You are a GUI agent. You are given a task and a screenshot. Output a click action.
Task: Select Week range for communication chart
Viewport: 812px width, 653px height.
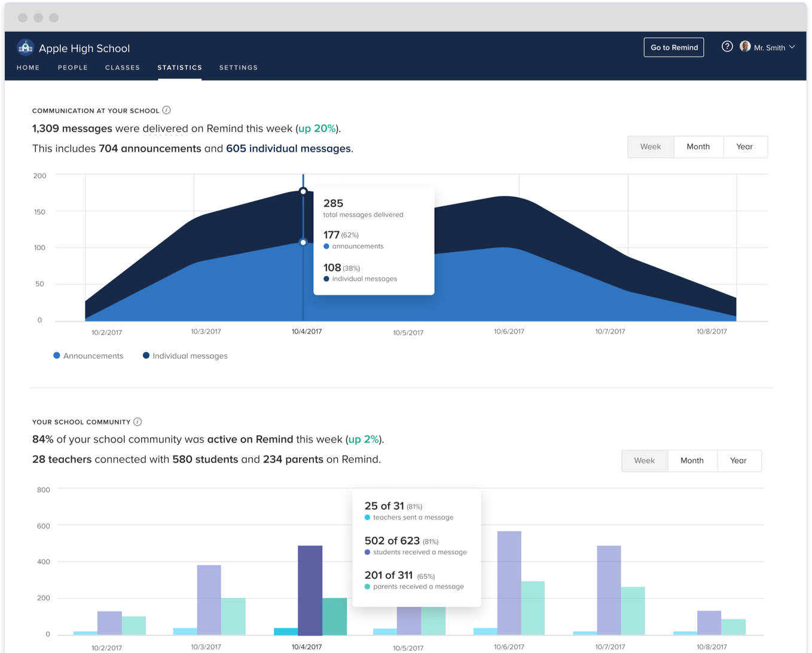pos(651,147)
